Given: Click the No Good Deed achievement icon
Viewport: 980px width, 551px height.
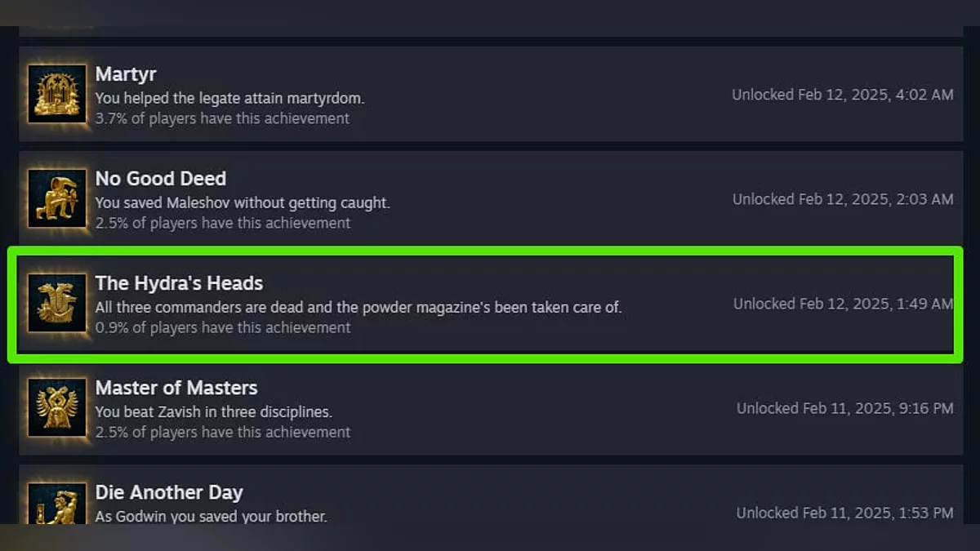Looking at the screenshot, I should pos(57,198).
